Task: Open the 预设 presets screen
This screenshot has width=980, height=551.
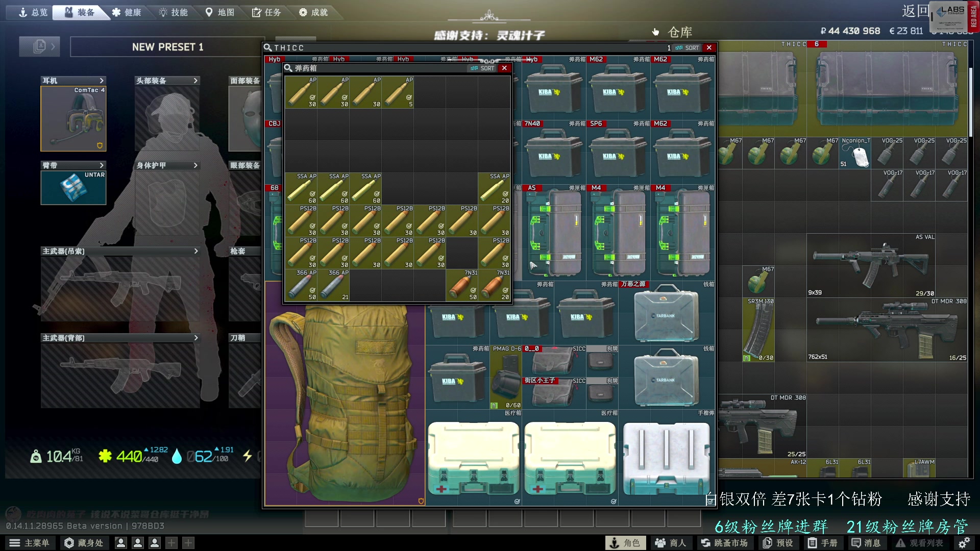Action: (x=778, y=543)
